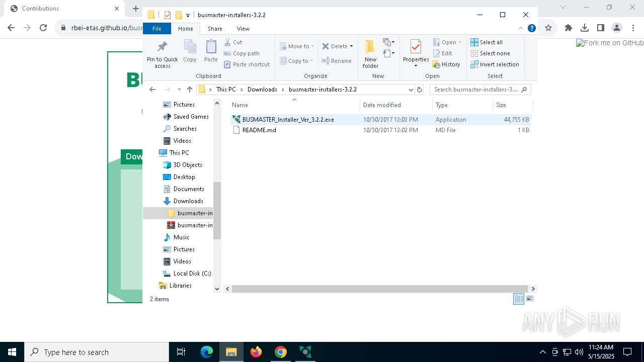
Task: Click the Copy ribbon button
Action: 190,52
